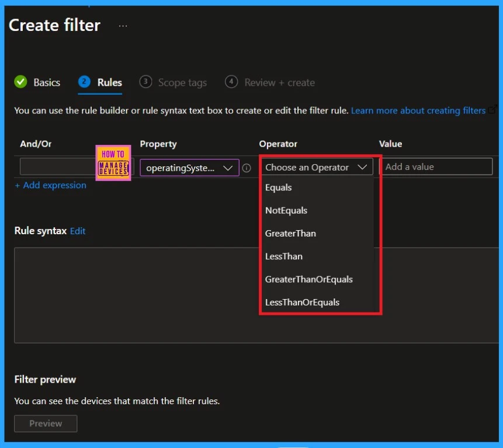503x448 pixels.
Task: Click the Preview button
Action: [46, 423]
